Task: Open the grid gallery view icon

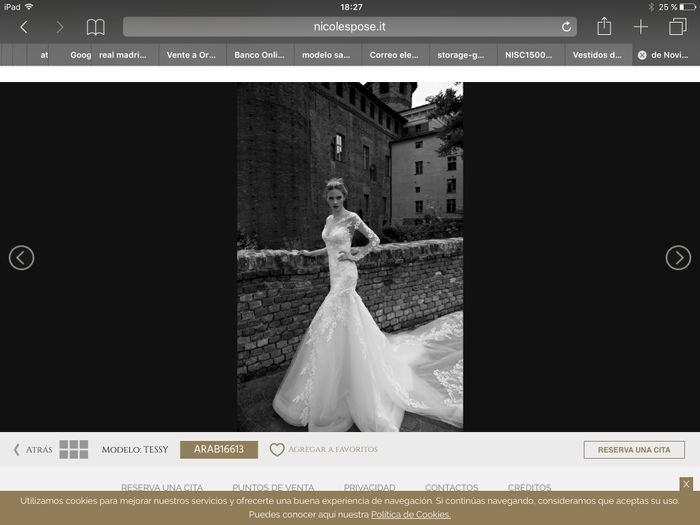Action: coord(74,450)
